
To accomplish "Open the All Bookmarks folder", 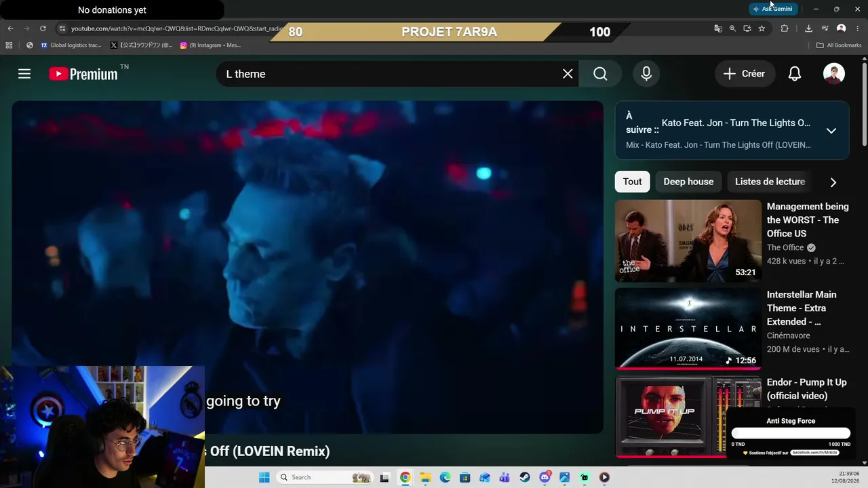I will (x=838, y=45).
